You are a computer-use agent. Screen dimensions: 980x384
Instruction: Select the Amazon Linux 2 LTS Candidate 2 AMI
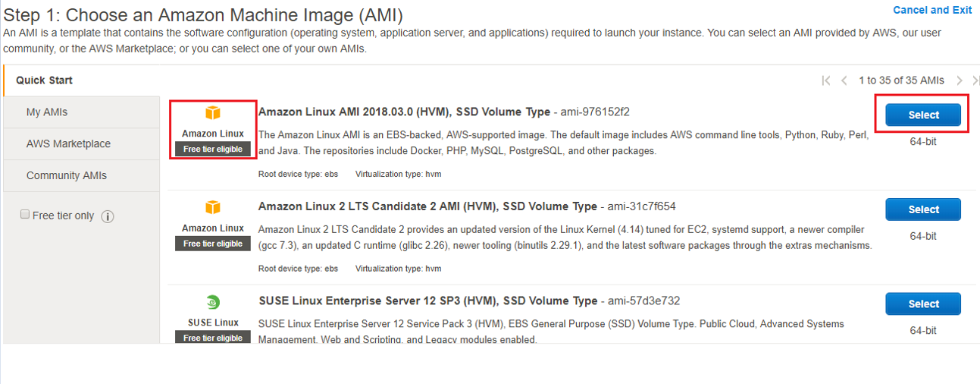coord(923,209)
